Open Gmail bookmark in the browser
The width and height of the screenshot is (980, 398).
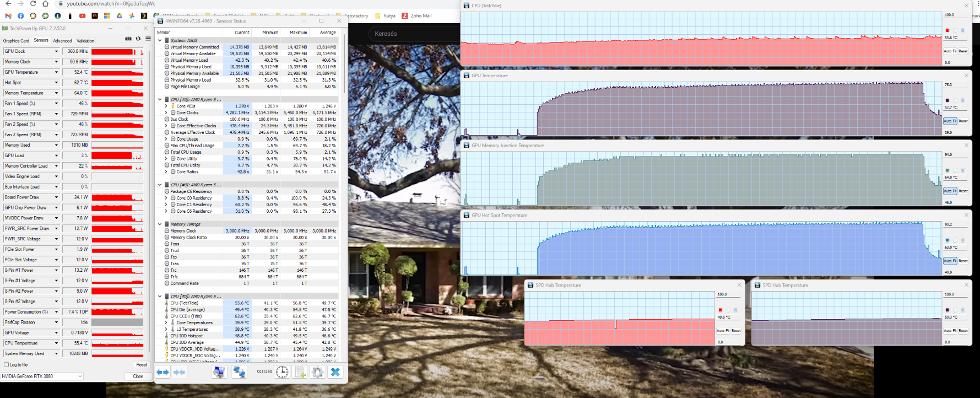(x=8, y=16)
